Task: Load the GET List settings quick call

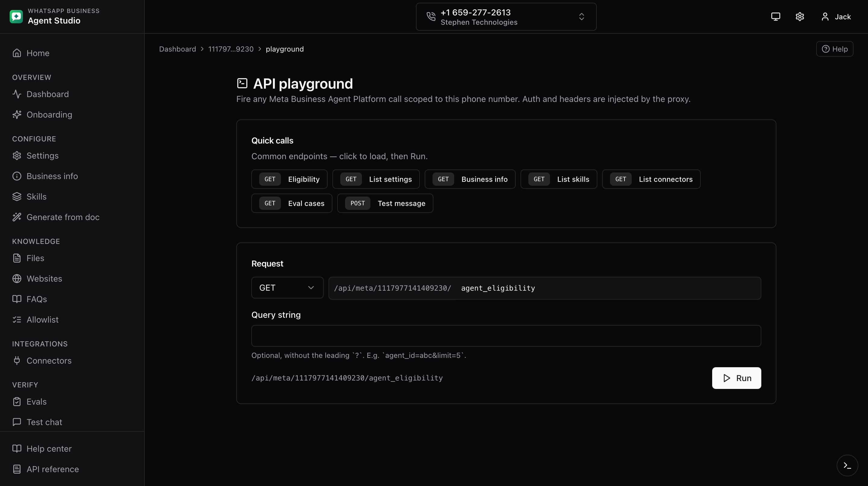Action: [x=376, y=179]
